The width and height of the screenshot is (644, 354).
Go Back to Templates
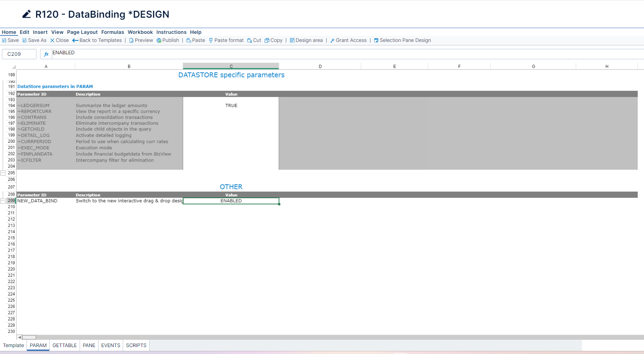coord(97,40)
